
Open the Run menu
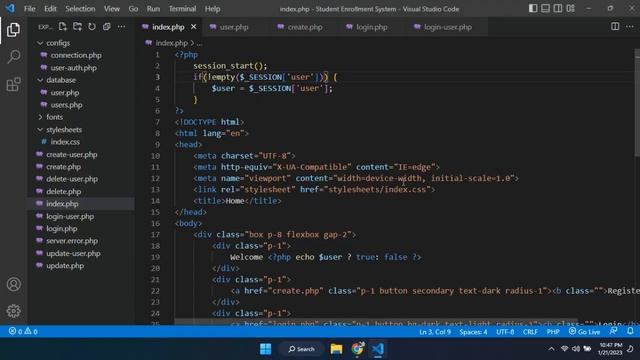pyautogui.click(x=153, y=9)
